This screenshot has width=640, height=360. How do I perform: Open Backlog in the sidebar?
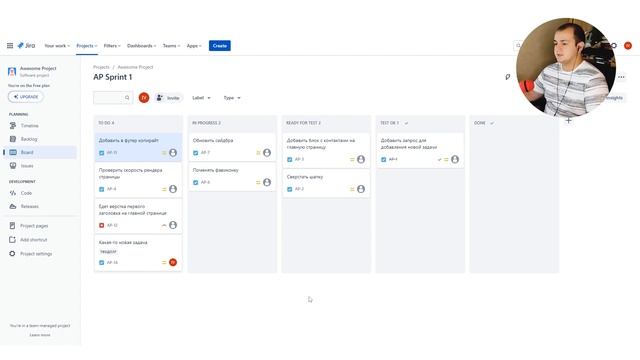coord(40,139)
